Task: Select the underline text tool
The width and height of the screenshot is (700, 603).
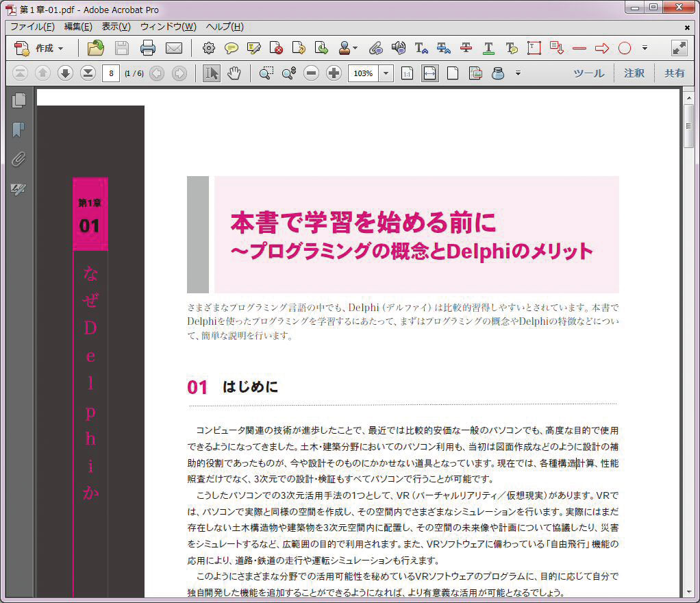Action: [489, 48]
